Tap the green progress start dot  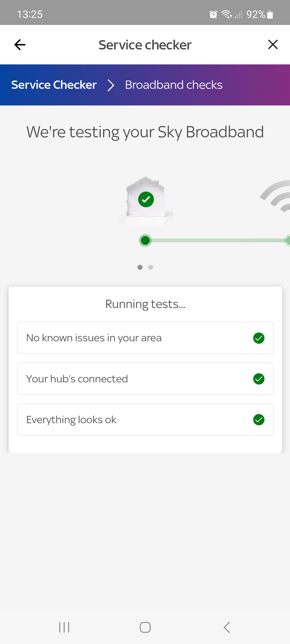(145, 240)
